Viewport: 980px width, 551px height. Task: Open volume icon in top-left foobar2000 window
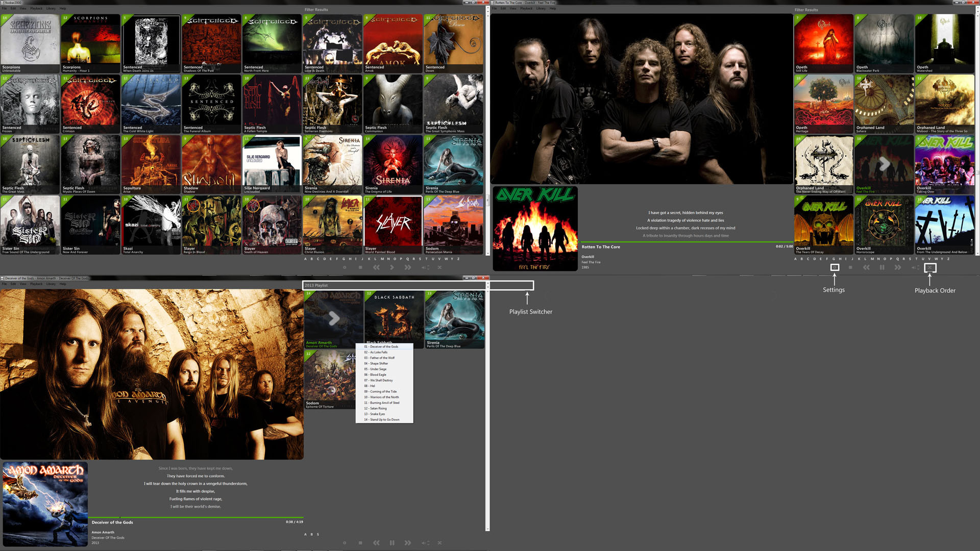pos(425,267)
